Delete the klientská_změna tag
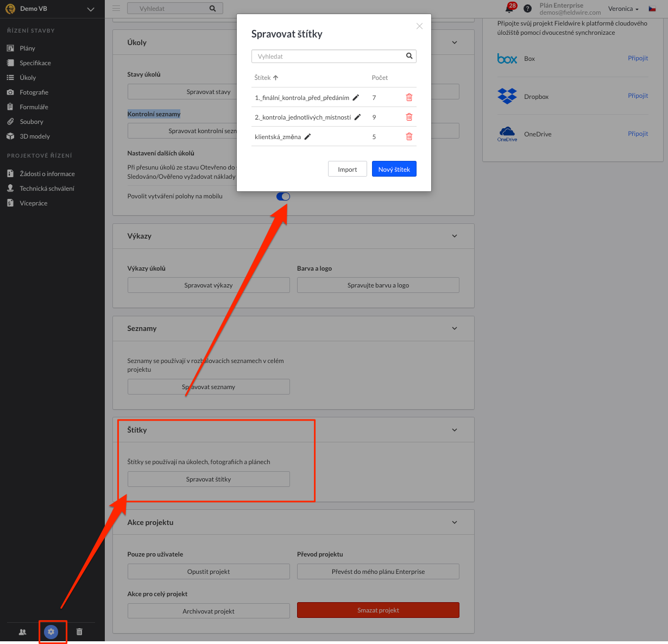Image resolution: width=668 pixels, height=644 pixels. click(x=409, y=137)
